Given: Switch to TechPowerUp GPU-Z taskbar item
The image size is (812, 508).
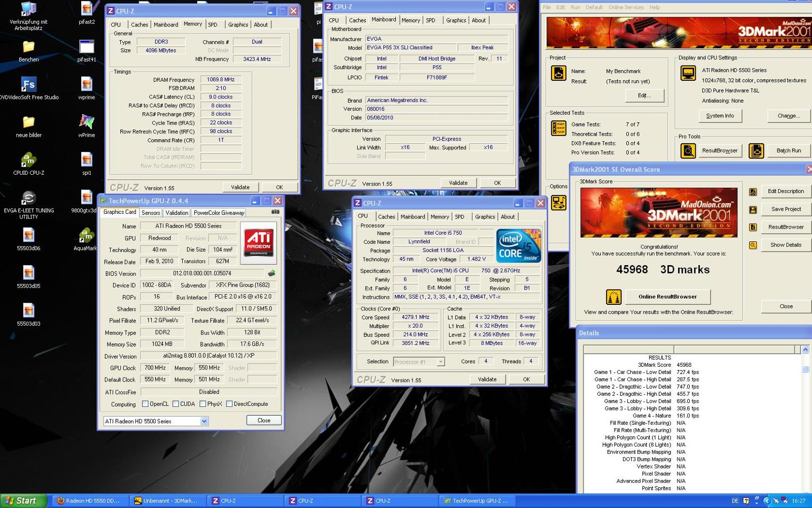Looking at the screenshot, I should (477, 501).
